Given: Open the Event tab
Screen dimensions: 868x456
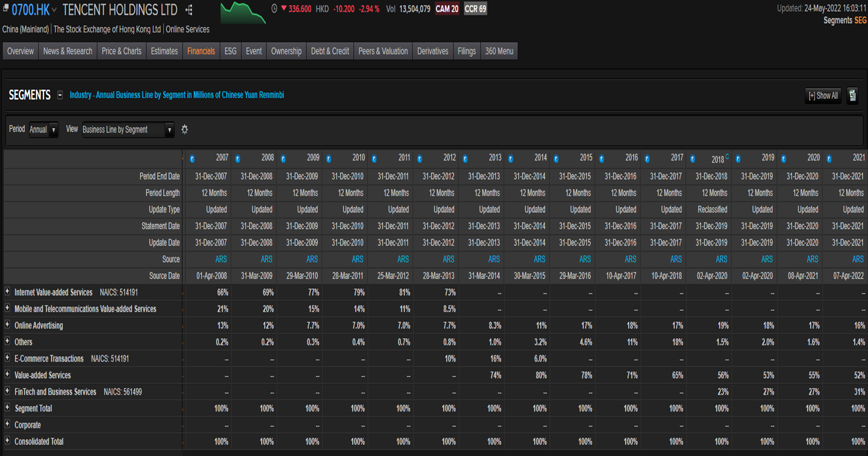Looking at the screenshot, I should 254,51.
